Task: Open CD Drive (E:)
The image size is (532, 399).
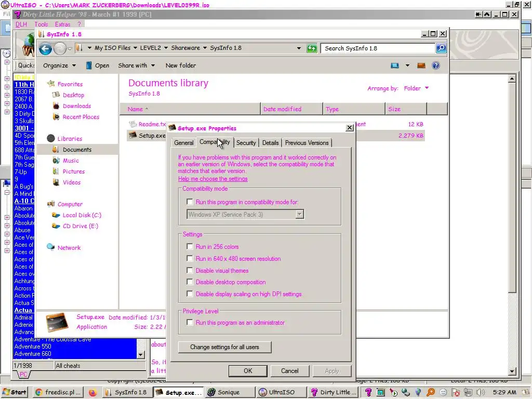Action: (81, 226)
